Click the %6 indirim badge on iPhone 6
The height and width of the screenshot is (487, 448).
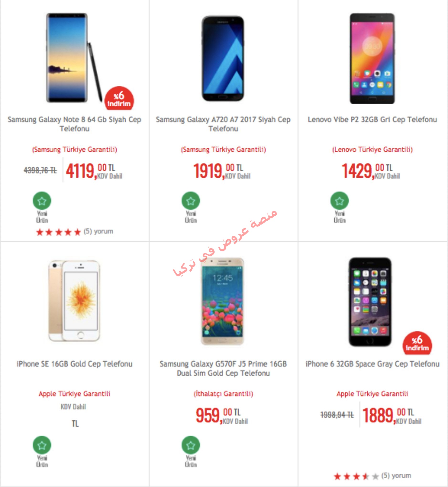(x=417, y=343)
